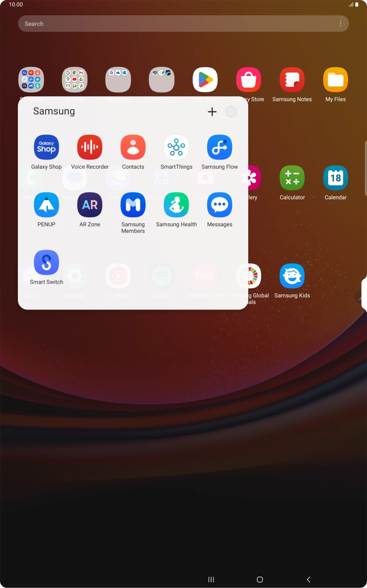Open the Calendar app
The image size is (367, 588).
[x=335, y=178]
